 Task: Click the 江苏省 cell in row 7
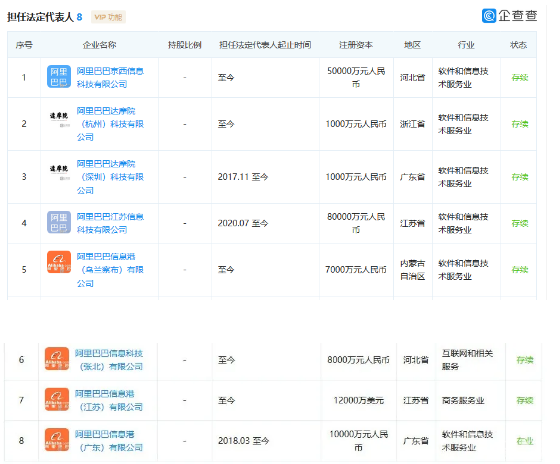tap(416, 400)
